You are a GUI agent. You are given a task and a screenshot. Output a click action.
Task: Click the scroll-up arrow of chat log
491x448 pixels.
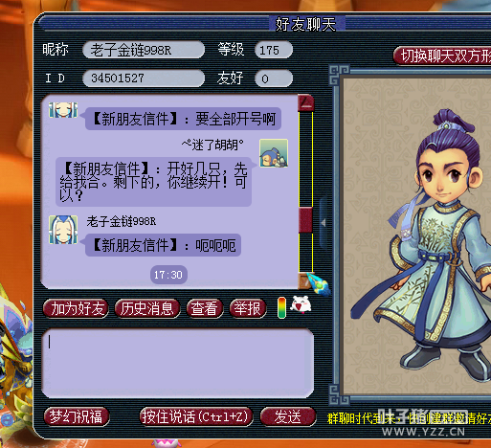click(305, 102)
